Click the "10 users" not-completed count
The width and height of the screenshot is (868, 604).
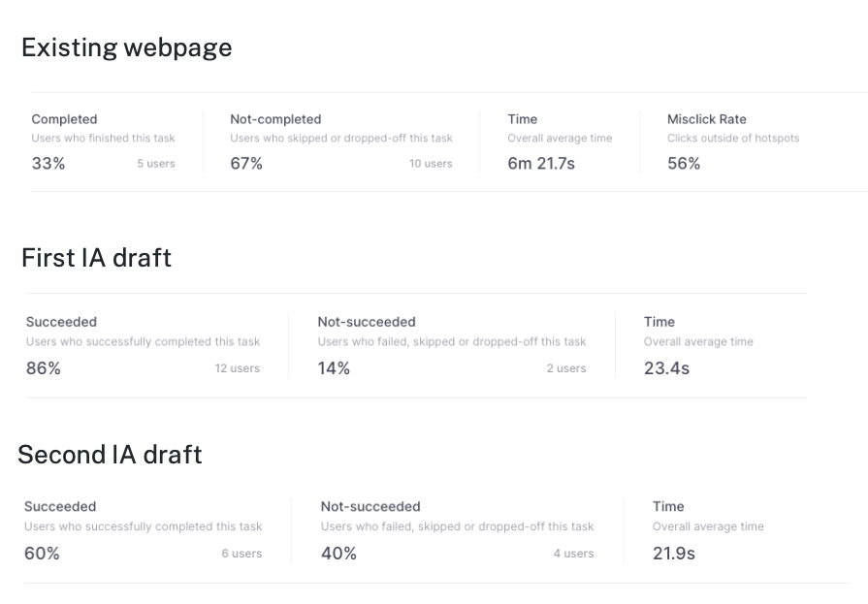431,164
